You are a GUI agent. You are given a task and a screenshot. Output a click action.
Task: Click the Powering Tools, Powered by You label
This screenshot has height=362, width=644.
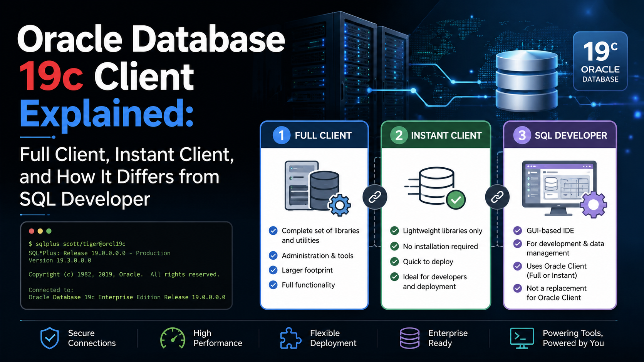(x=573, y=338)
